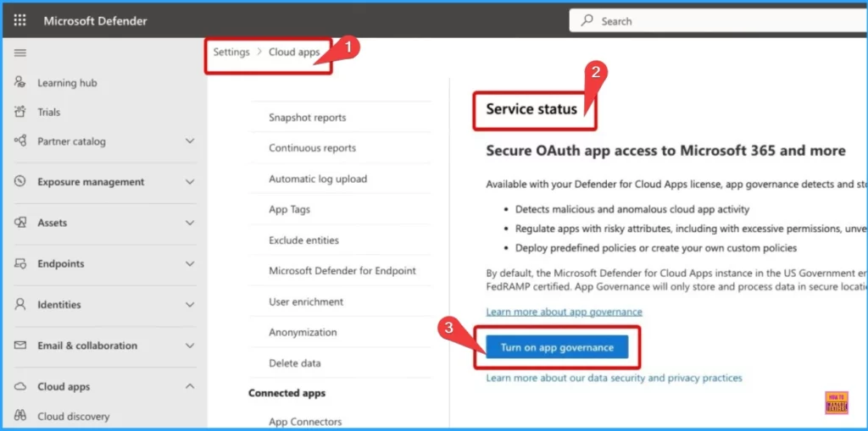The height and width of the screenshot is (431, 868).
Task: Expand the Email & collaboration chevron
Action: pos(190,345)
